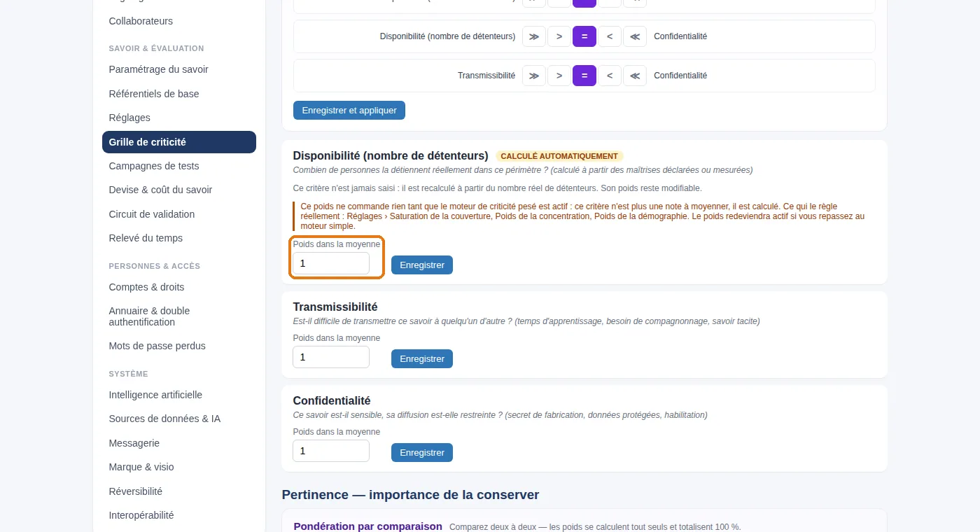
Task: Open Collaborateurs in the sidebar
Action: (179, 21)
